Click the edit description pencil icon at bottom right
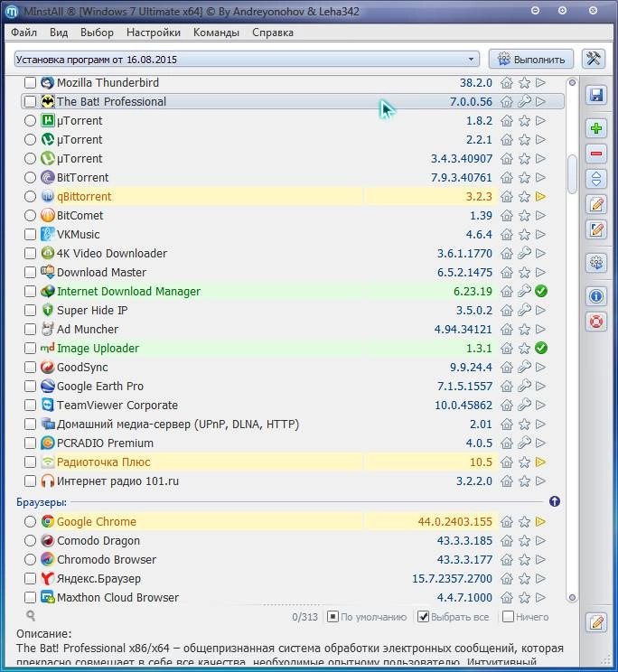The width and height of the screenshot is (618, 672). (596, 621)
